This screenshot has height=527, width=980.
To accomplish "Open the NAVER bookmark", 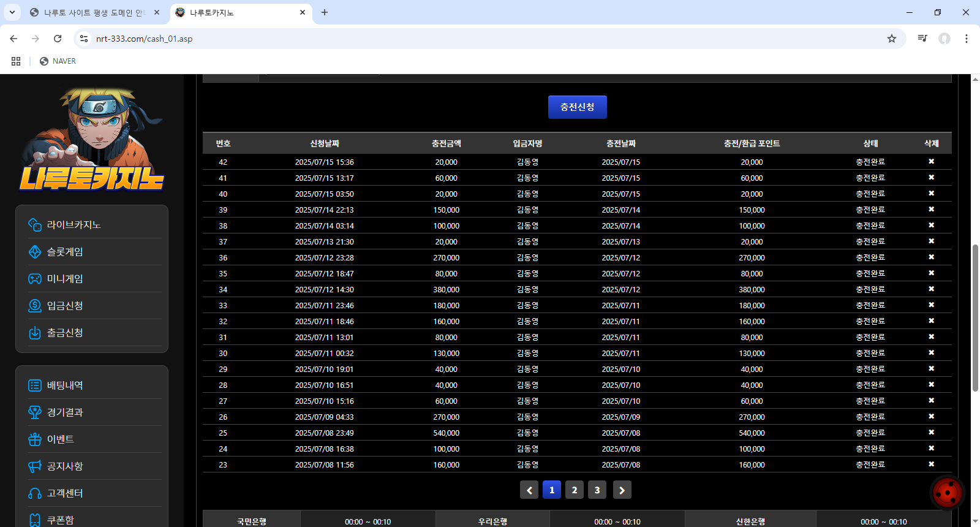I will point(58,61).
